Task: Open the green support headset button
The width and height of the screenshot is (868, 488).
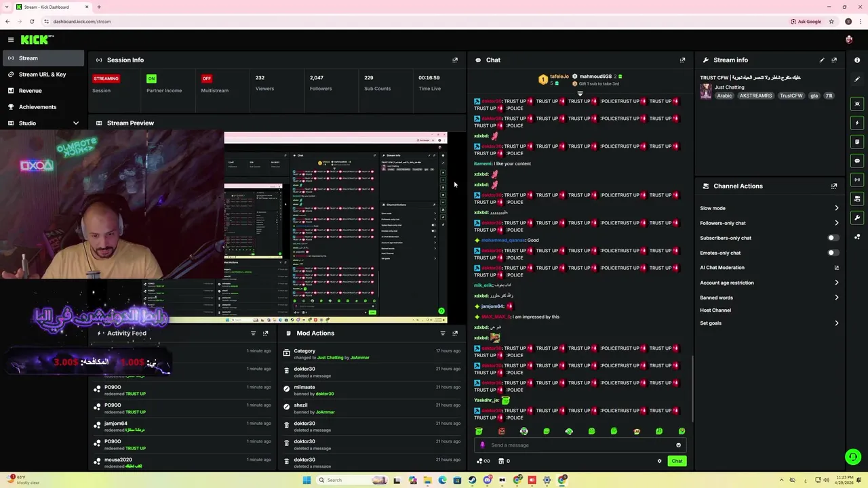Action: click(x=853, y=457)
